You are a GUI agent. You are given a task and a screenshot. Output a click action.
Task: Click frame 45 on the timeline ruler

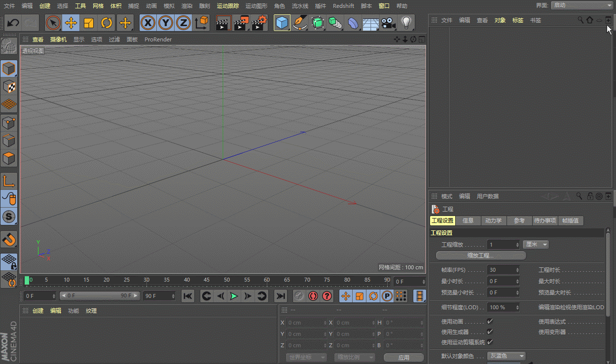click(x=207, y=280)
